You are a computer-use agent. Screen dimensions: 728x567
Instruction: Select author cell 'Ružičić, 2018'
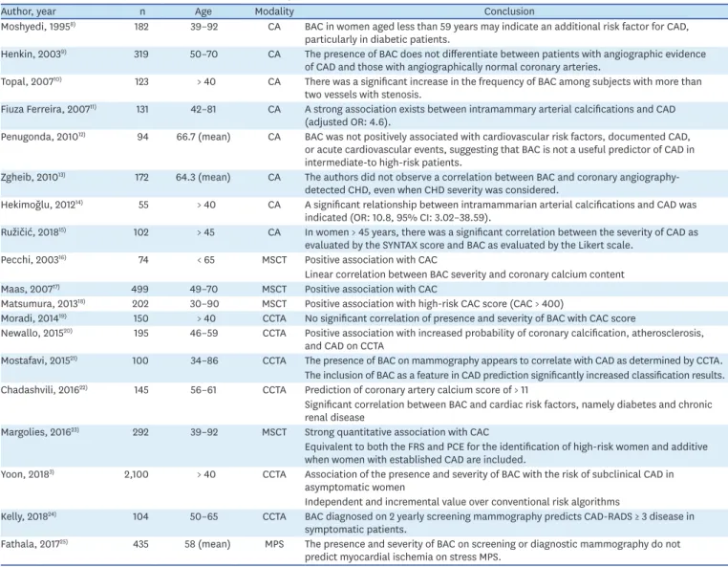(x=33, y=232)
